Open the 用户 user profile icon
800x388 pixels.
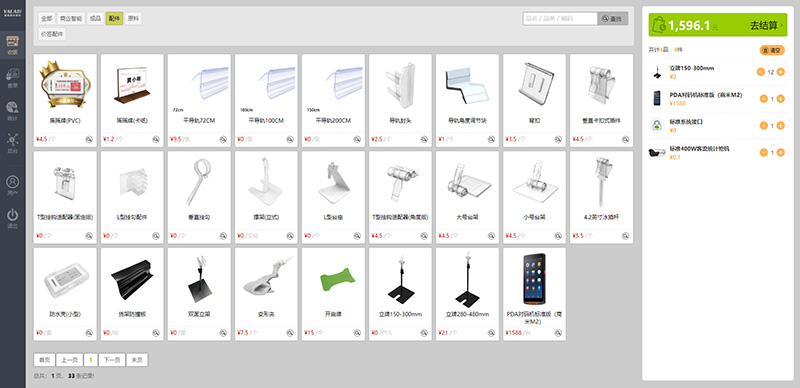[x=12, y=185]
